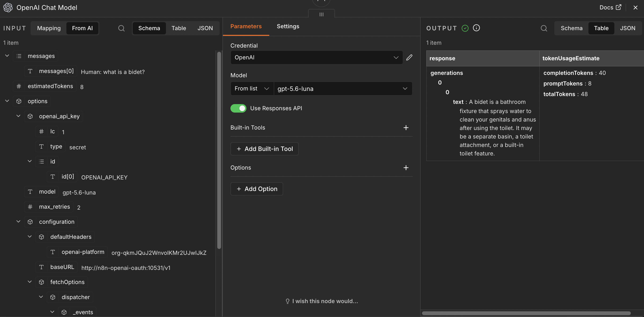Open the Docs external link
644x317 pixels.
click(610, 7)
